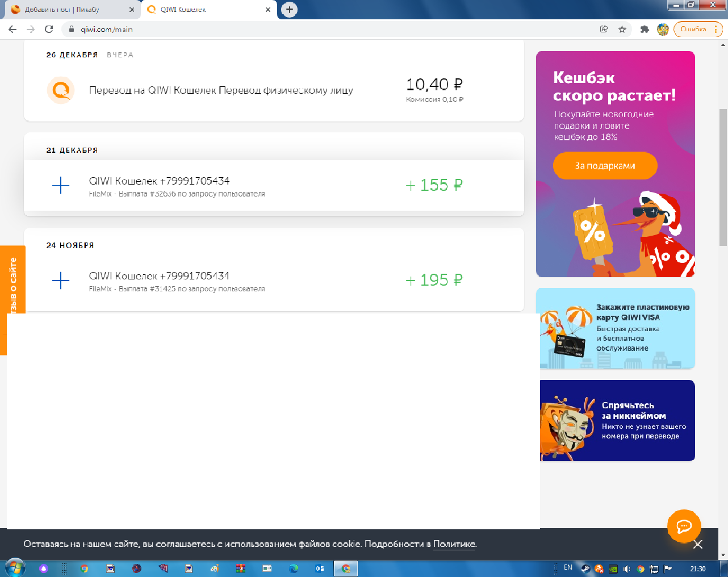
Task: Click the За подарками button
Action: pos(605,166)
